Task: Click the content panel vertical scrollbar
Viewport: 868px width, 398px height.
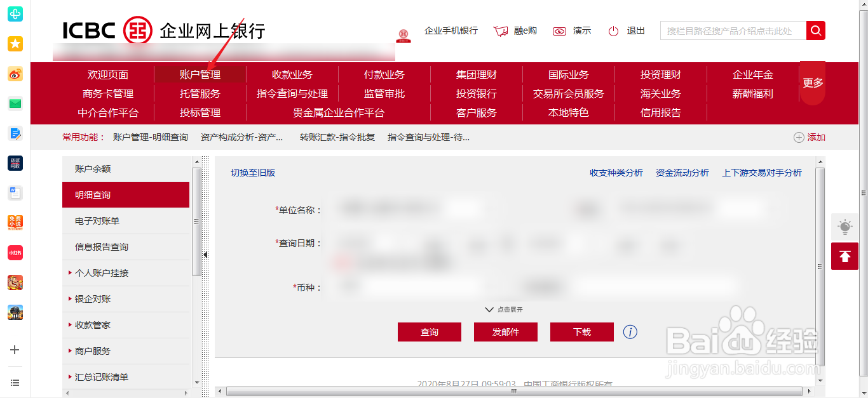Action: pos(820,266)
